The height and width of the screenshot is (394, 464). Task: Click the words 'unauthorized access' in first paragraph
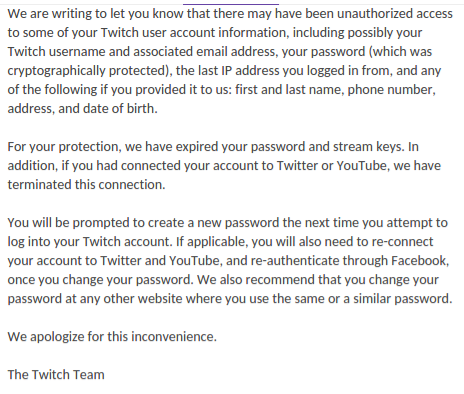395,14
